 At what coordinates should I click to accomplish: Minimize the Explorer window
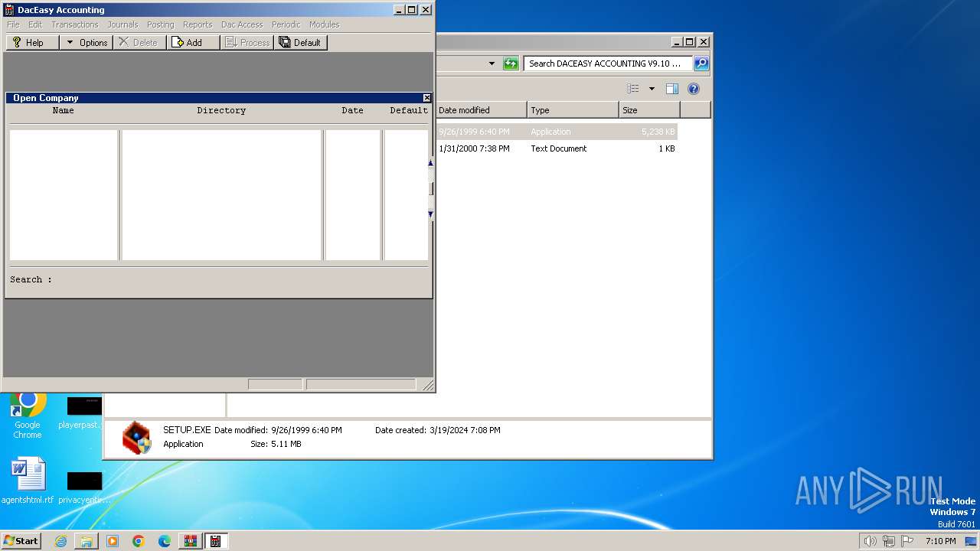tap(677, 42)
